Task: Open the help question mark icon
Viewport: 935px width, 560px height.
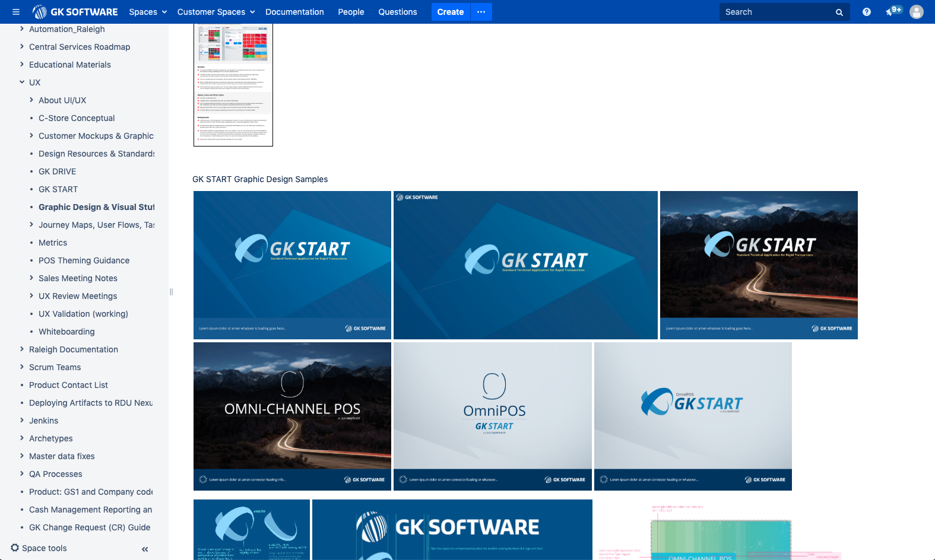Action: [x=866, y=12]
